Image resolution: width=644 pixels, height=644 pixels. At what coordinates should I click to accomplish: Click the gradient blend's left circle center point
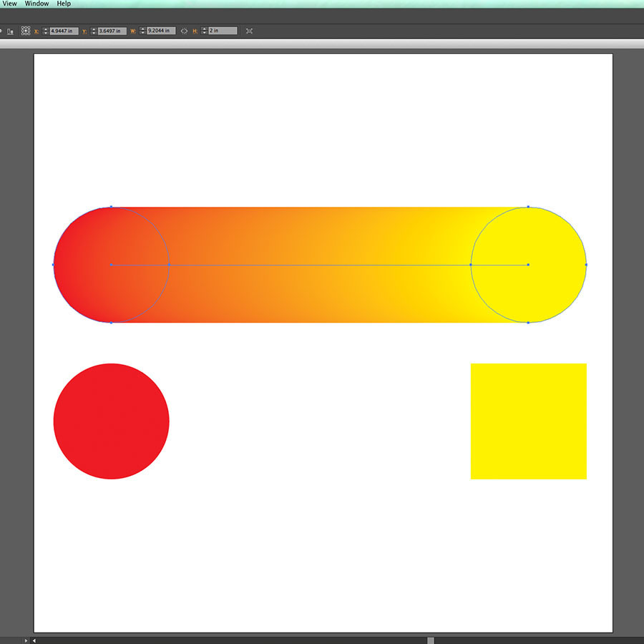pyautogui.click(x=112, y=265)
